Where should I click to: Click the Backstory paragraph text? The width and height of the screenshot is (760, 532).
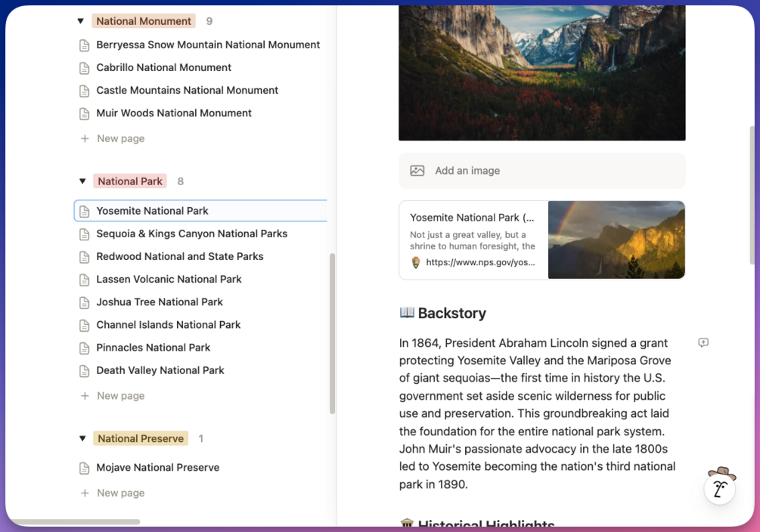tap(537, 413)
